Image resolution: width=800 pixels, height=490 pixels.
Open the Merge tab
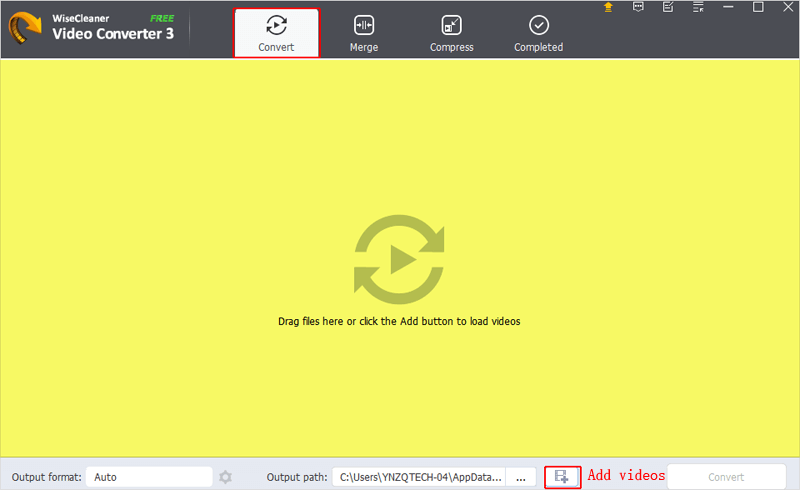(x=364, y=33)
